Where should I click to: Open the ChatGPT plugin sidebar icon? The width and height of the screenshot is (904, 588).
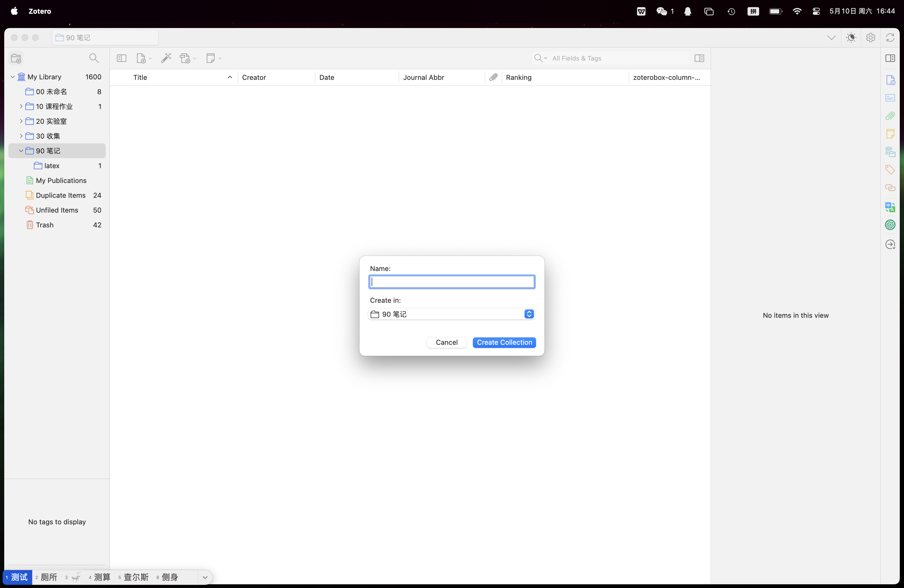(890, 225)
